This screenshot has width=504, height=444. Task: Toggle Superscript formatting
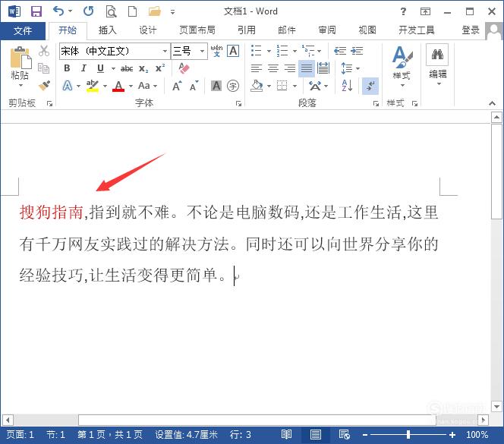click(x=160, y=68)
